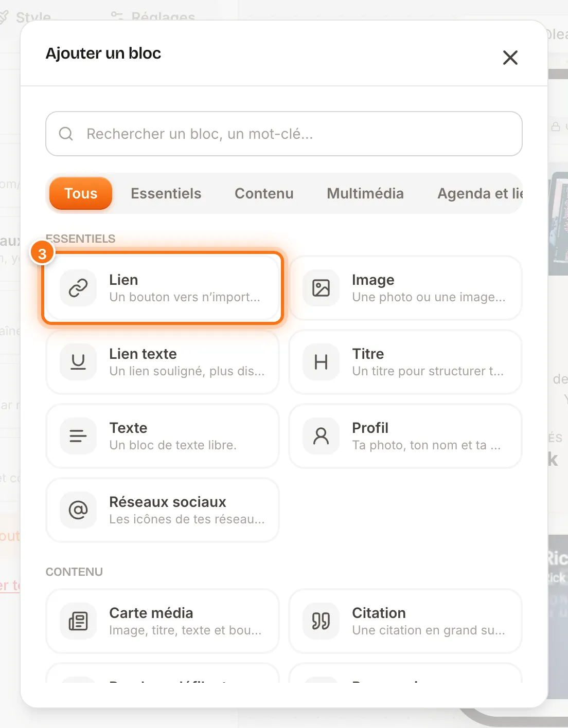Click the picture icon for Image block
The height and width of the screenshot is (728, 568).
click(x=321, y=288)
